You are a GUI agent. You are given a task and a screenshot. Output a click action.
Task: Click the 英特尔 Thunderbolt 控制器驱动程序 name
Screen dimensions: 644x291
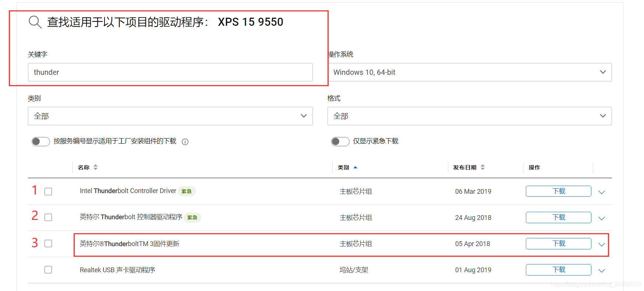[131, 217]
